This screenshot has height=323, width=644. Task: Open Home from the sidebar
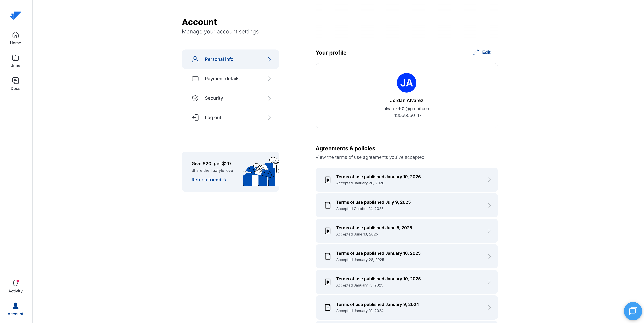(16, 38)
